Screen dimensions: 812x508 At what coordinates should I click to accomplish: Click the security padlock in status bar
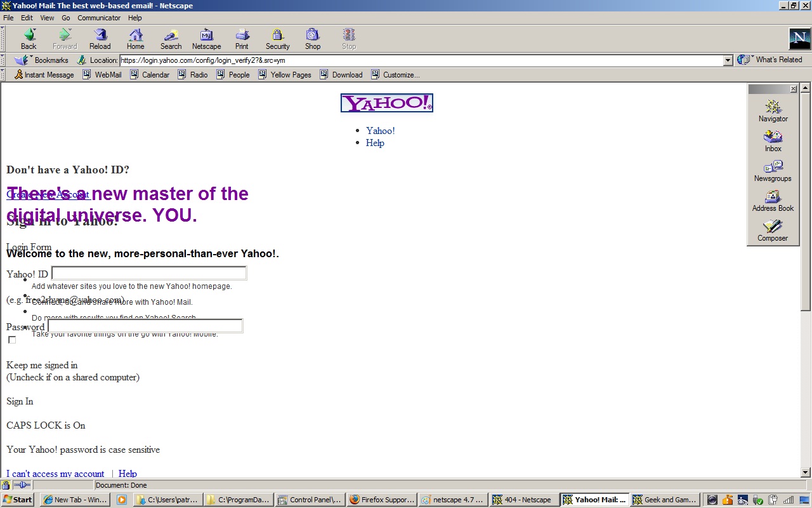pos(6,485)
